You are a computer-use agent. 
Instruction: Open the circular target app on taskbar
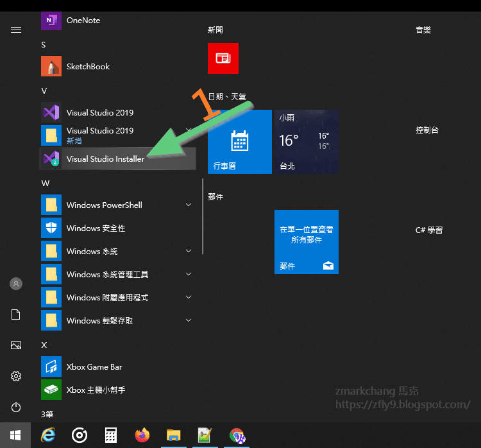click(x=80, y=435)
